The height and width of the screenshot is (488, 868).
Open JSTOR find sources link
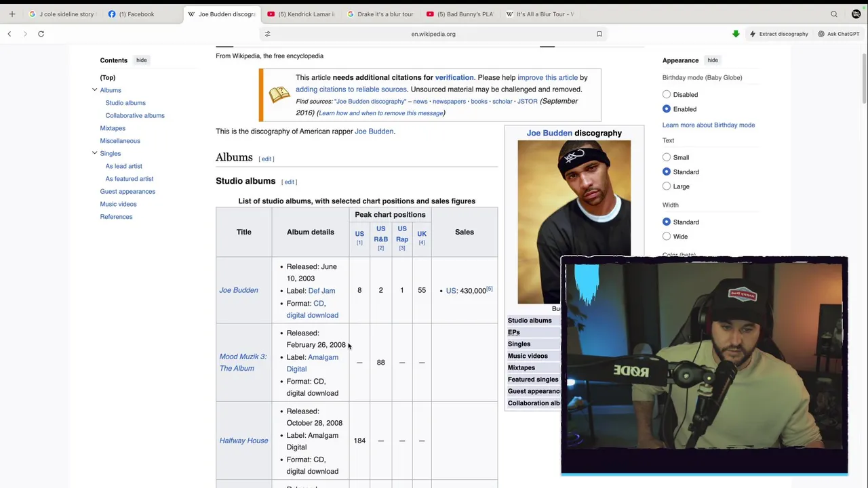(527, 102)
